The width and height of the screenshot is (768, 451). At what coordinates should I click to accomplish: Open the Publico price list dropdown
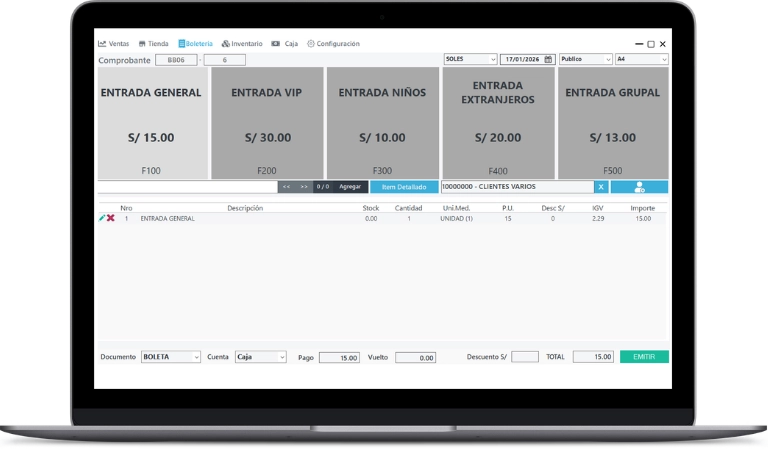point(586,59)
